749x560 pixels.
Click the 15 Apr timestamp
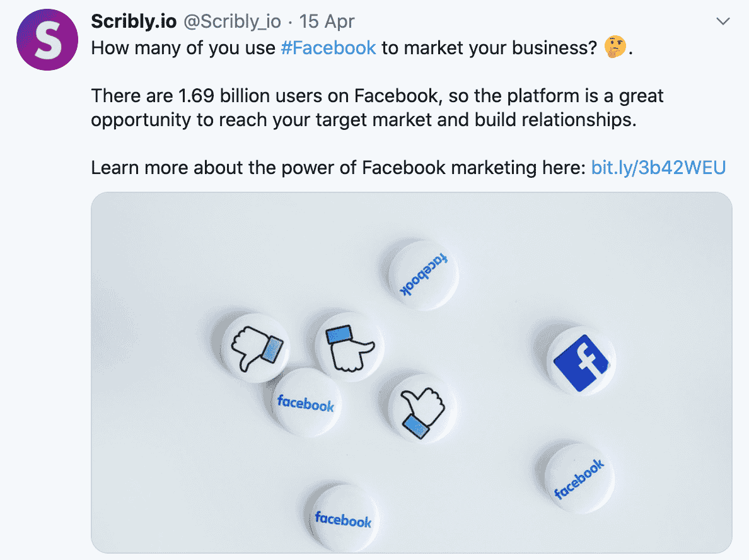pos(327,21)
